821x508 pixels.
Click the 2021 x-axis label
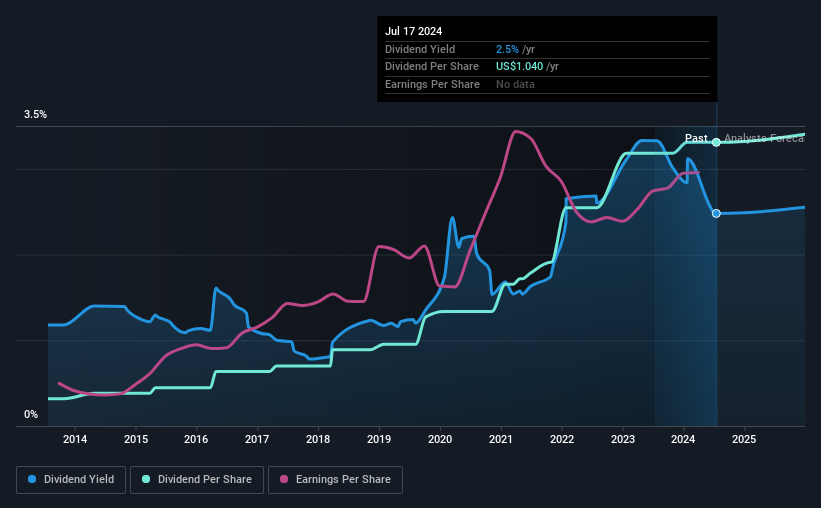pyautogui.click(x=501, y=439)
